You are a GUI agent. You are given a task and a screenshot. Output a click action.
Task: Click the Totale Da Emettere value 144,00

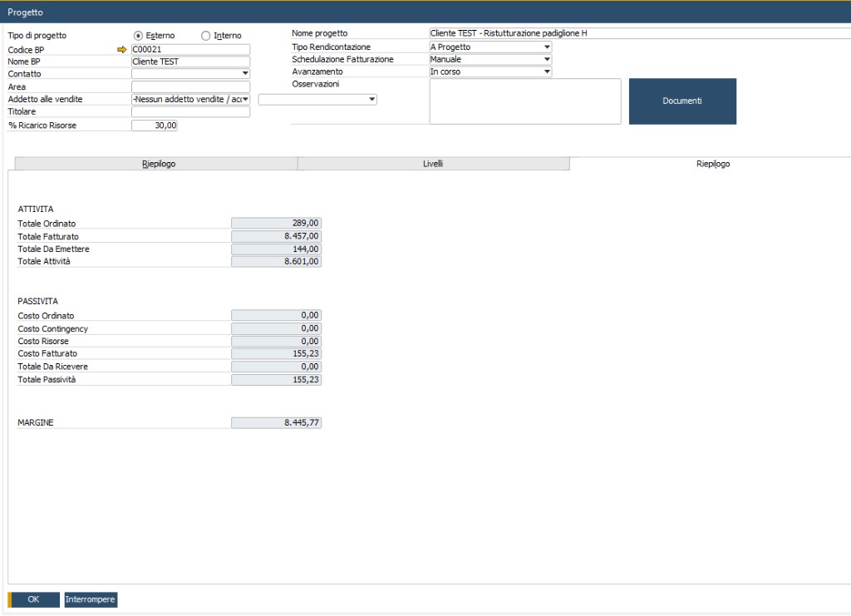click(x=276, y=249)
